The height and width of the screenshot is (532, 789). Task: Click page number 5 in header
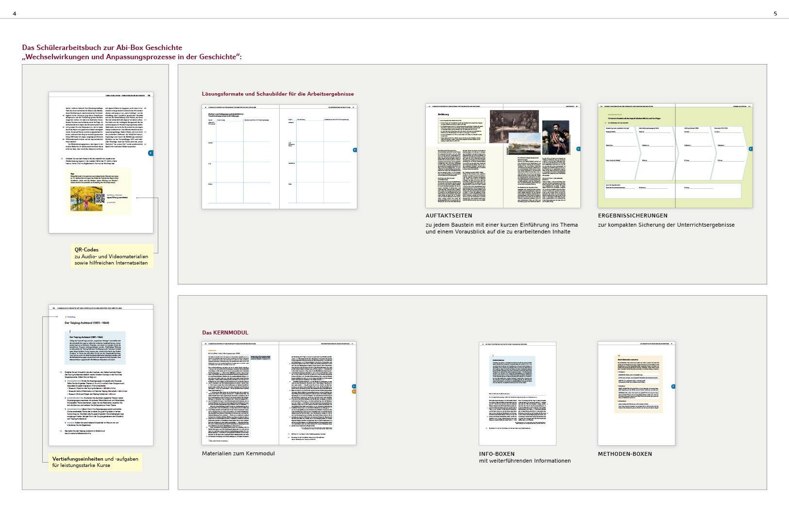[x=775, y=14]
